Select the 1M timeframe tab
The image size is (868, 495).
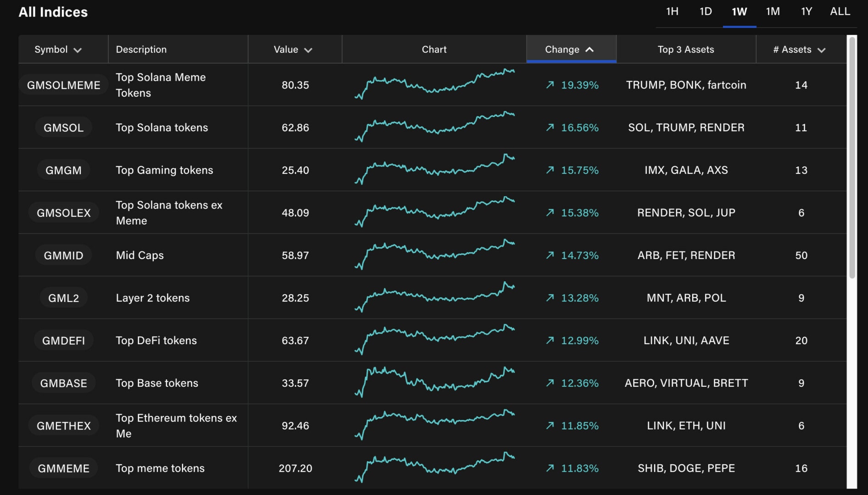pos(773,11)
